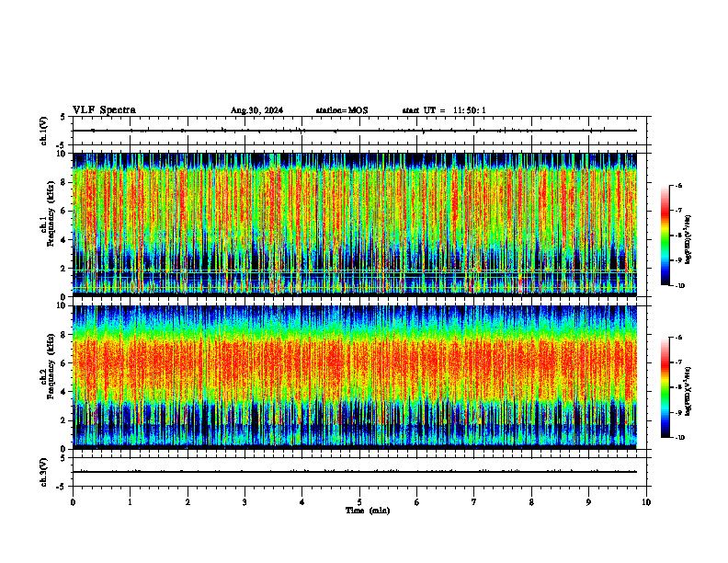Click the "6" kHz tick of ch.2 panel
The width and height of the screenshot is (728, 563).
click(x=64, y=363)
